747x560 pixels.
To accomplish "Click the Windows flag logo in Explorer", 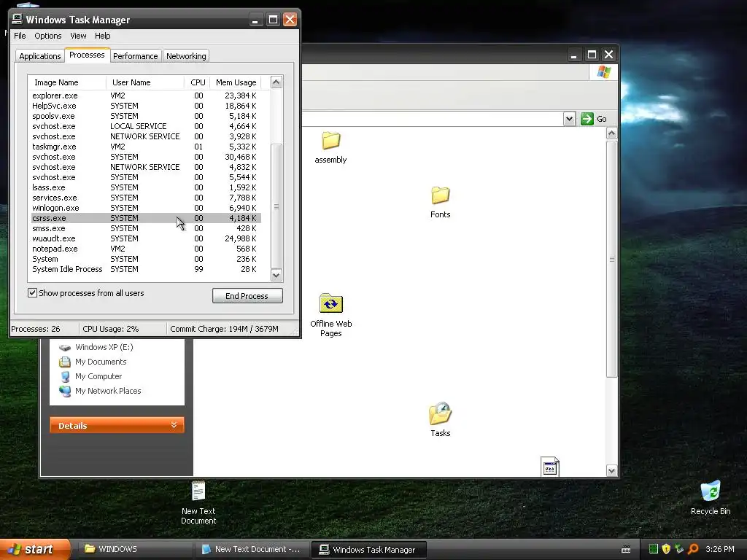I will (x=603, y=72).
